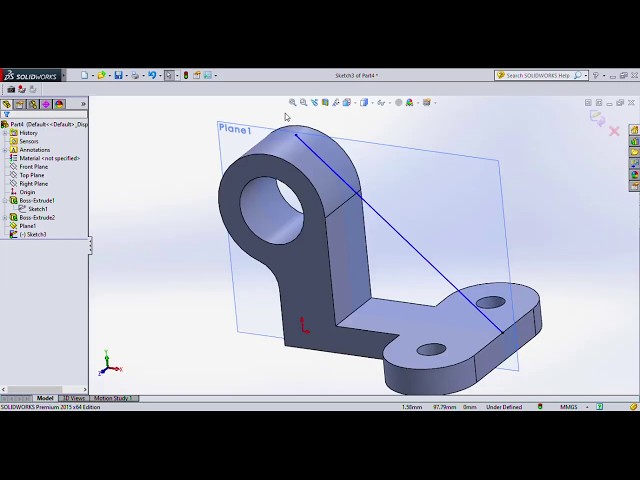Open the ConfigurationManager tab

(33, 104)
